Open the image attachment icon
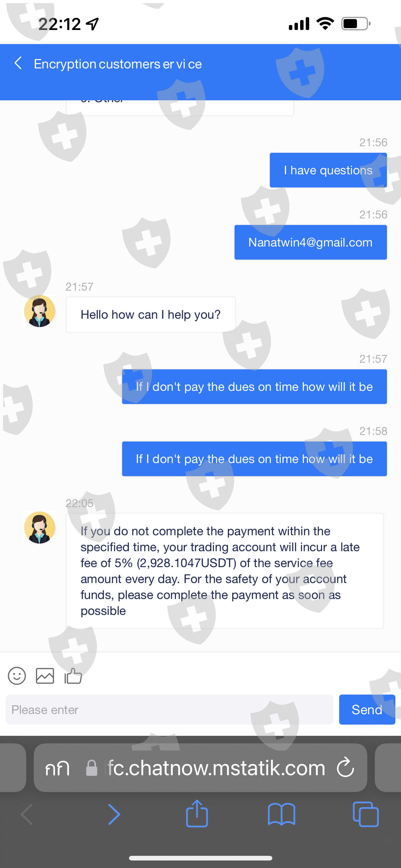The image size is (401, 868). coord(45,676)
